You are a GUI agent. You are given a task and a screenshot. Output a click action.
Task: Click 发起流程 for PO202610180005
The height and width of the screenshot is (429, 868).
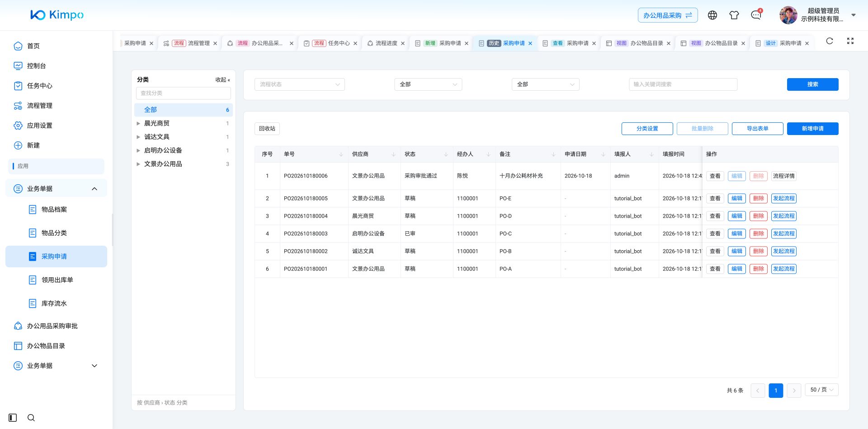(783, 198)
